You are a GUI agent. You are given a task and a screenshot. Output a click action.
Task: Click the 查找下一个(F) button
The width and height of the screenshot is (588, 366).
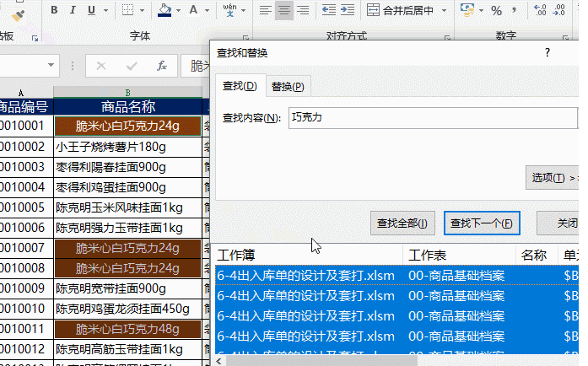point(482,223)
